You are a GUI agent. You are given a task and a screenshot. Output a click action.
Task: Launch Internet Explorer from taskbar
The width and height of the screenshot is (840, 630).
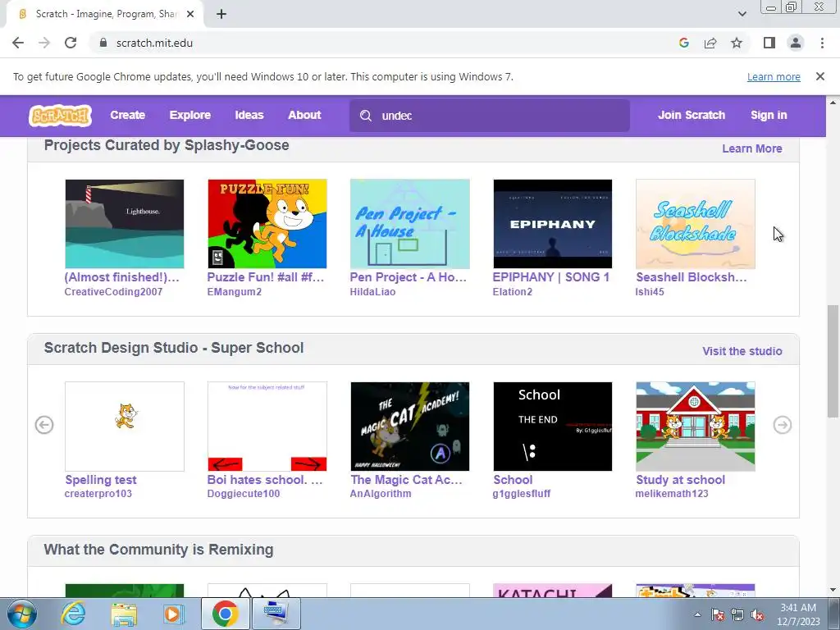[x=73, y=614]
